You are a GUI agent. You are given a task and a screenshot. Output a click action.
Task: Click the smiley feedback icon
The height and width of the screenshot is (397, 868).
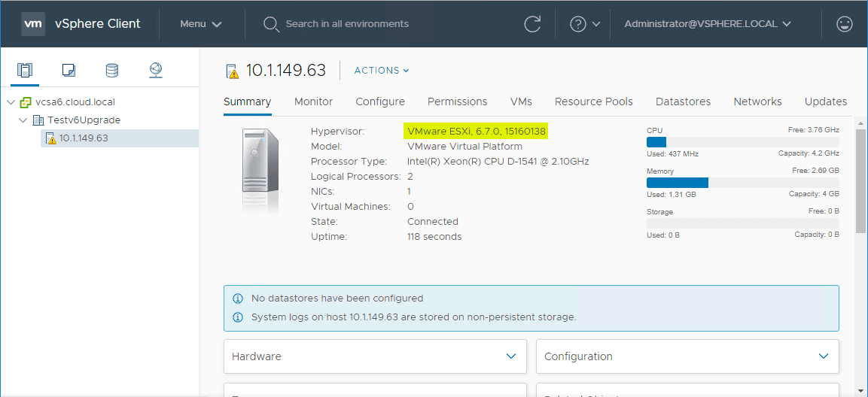[x=845, y=24]
